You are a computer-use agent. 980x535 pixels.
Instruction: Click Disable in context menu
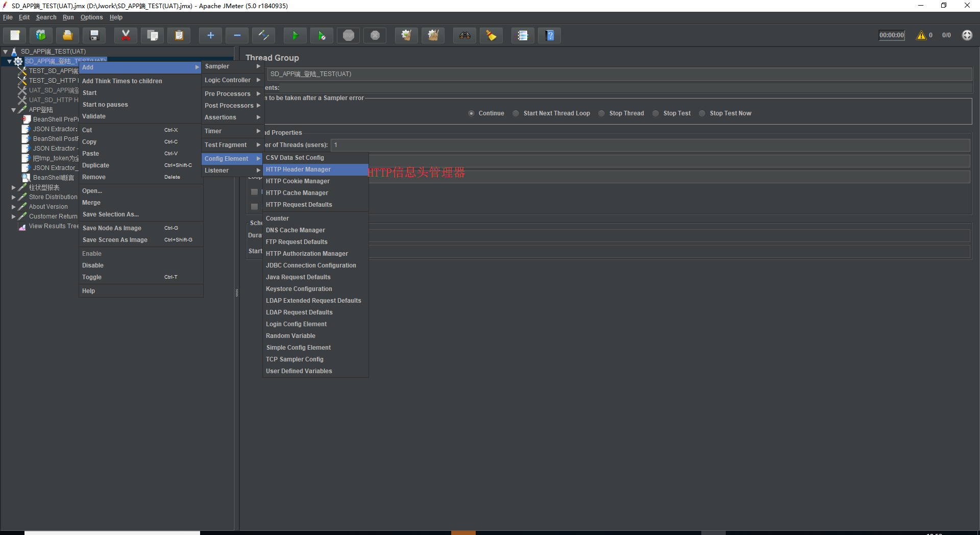[x=141, y=265]
